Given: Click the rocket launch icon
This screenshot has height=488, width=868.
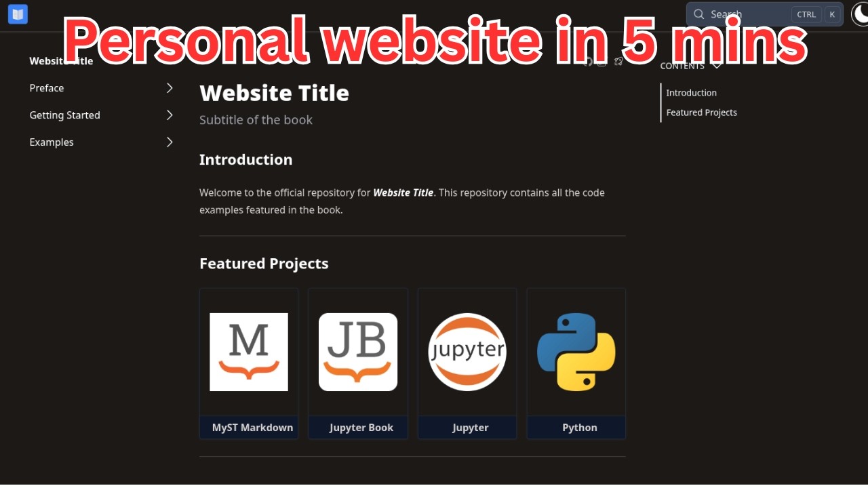Looking at the screenshot, I should pos(618,62).
